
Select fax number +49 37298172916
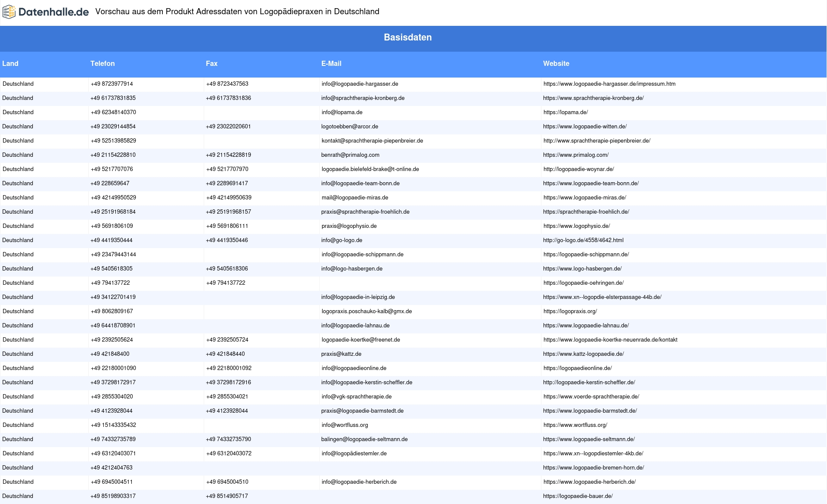(228, 383)
